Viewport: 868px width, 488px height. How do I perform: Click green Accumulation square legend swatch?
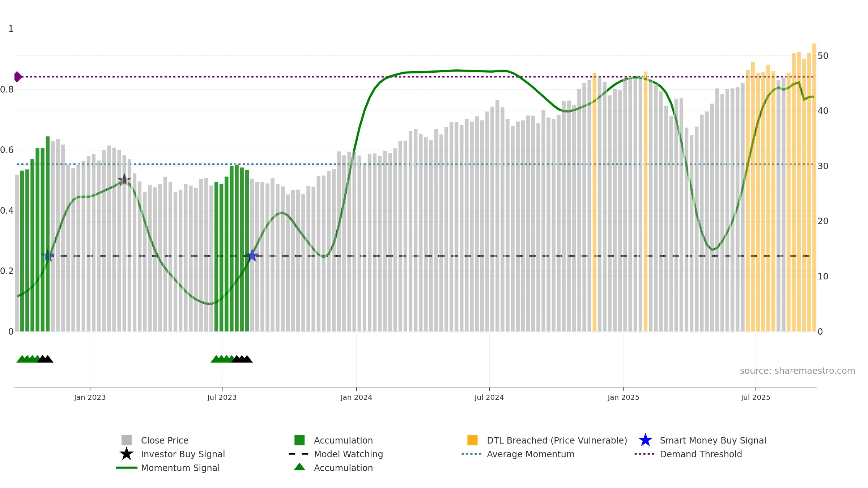[x=299, y=440]
